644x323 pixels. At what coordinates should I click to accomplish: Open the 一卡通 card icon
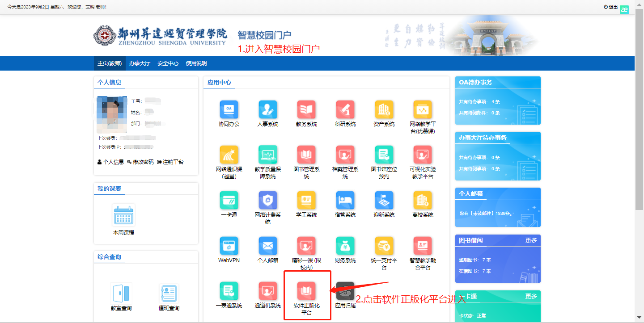coord(229,200)
